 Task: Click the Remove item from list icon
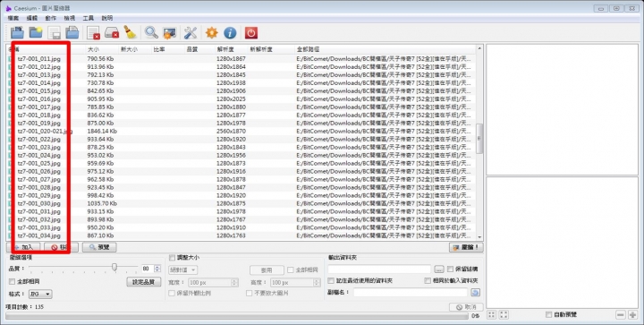coord(94,32)
